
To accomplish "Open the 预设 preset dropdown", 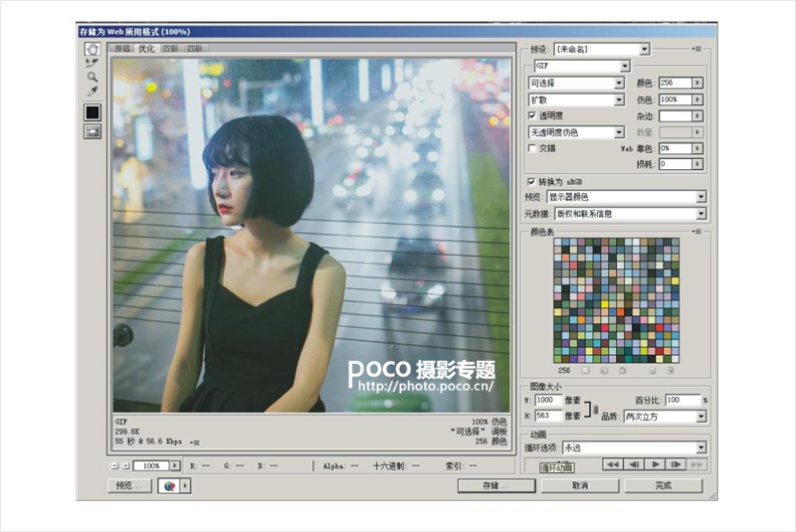I will [602, 49].
